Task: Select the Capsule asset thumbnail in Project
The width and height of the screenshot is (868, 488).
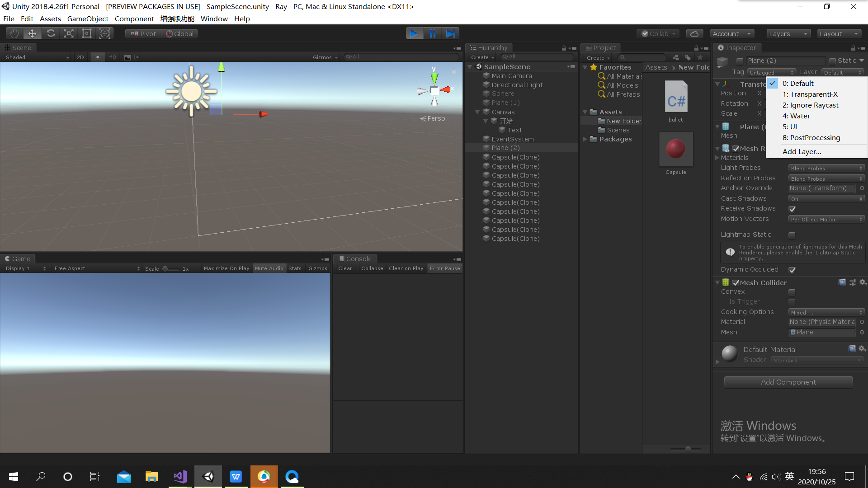Action: tap(675, 149)
